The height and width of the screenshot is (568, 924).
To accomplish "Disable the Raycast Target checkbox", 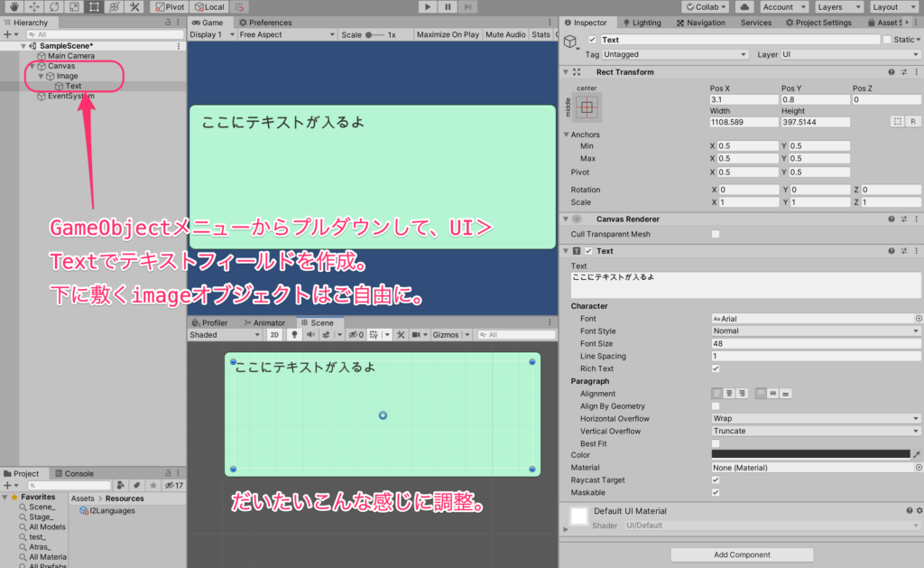I will 716,480.
